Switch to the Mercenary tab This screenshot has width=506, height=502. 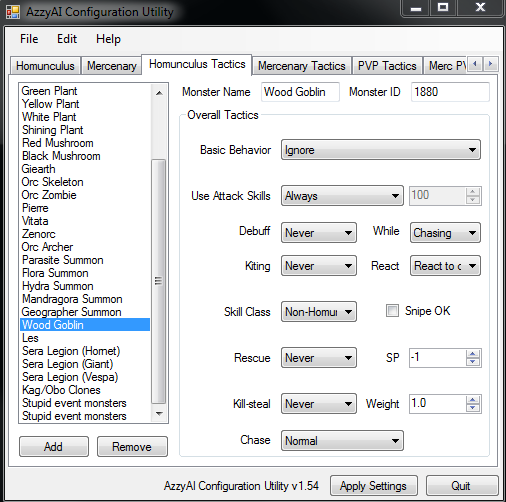[x=112, y=66]
